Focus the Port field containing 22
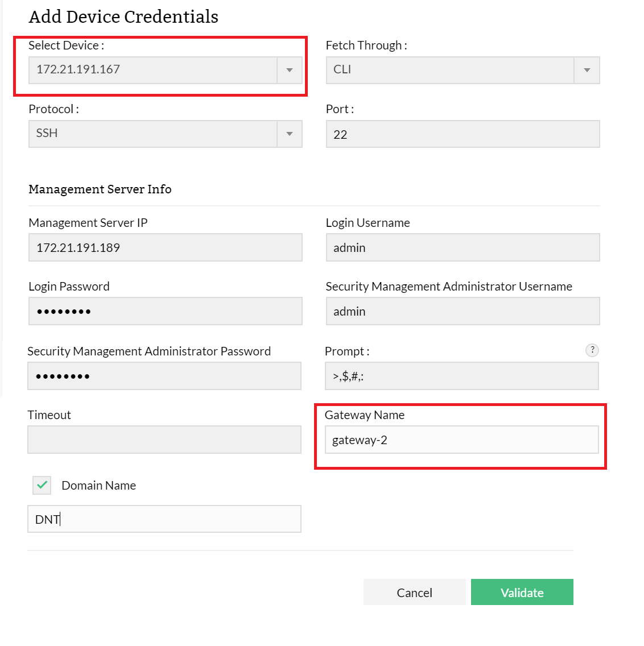The height and width of the screenshot is (646, 644). (x=463, y=134)
